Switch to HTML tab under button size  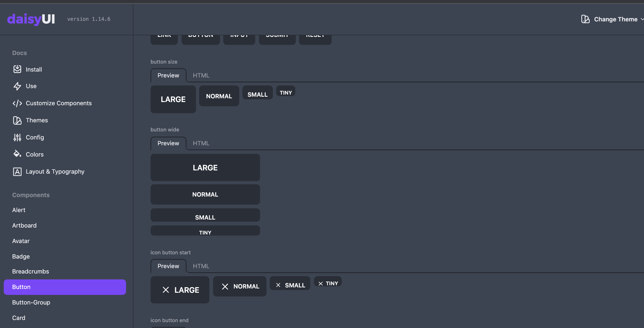coord(201,76)
